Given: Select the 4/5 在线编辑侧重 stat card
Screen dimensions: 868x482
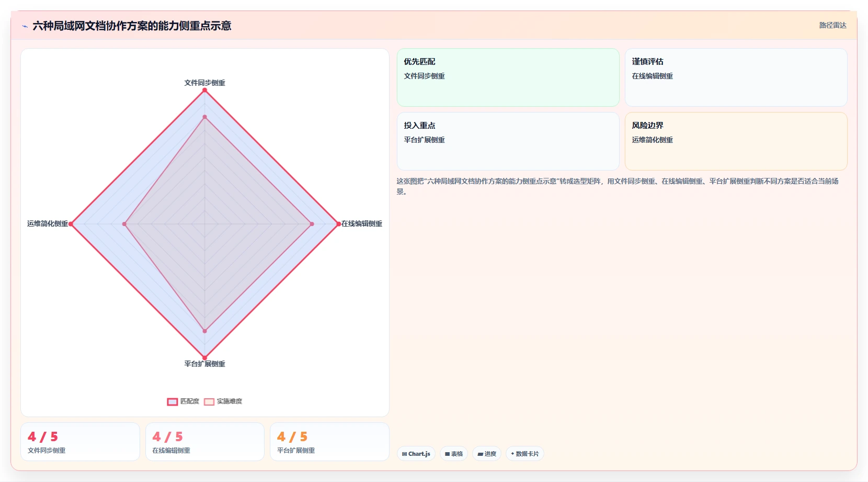Looking at the screenshot, I should [205, 442].
